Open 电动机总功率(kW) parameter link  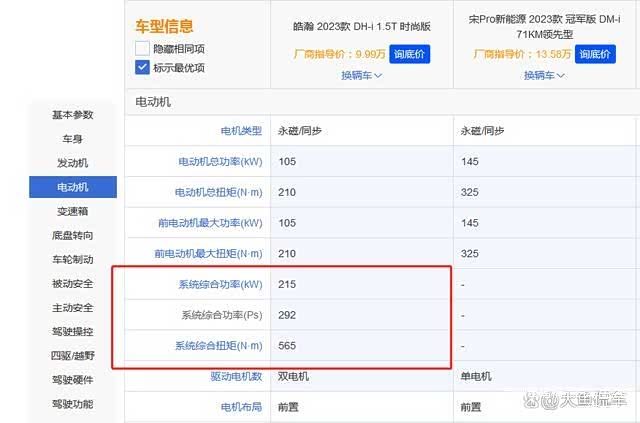coord(220,161)
